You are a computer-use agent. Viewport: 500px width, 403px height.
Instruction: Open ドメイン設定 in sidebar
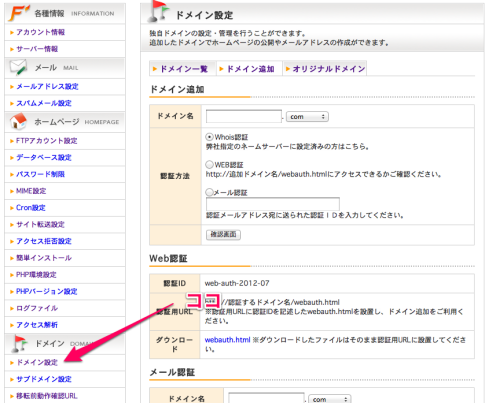pyautogui.click(x=37, y=362)
